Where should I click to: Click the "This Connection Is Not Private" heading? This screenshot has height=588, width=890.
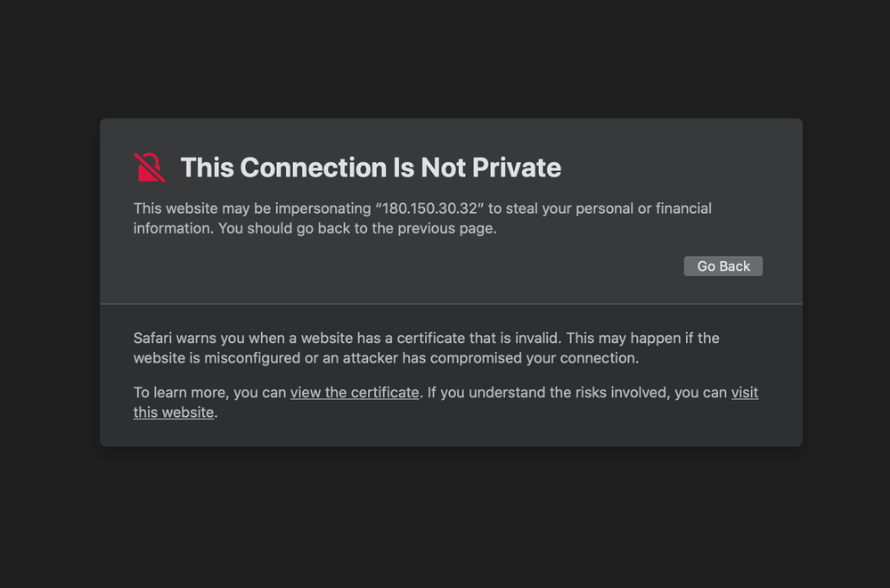(371, 167)
